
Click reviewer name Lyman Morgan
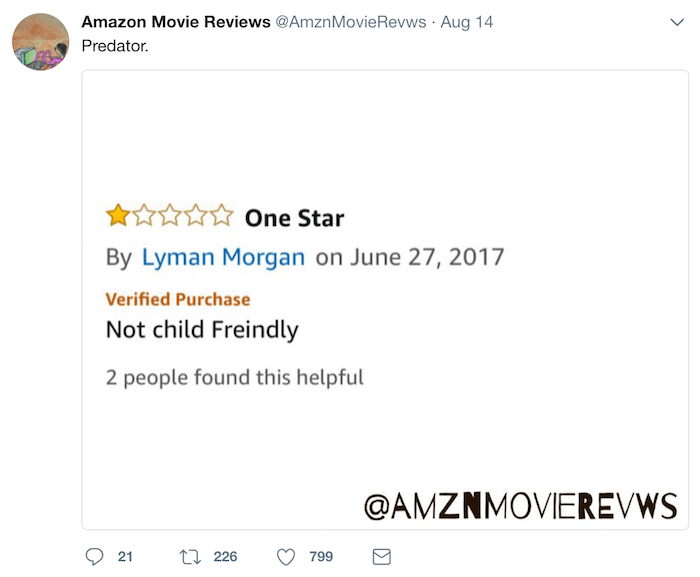point(223,257)
